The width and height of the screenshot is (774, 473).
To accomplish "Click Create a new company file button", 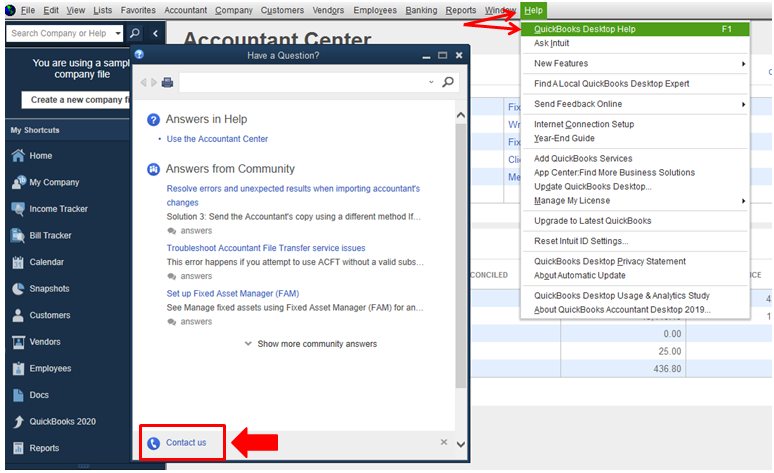I will (76, 100).
